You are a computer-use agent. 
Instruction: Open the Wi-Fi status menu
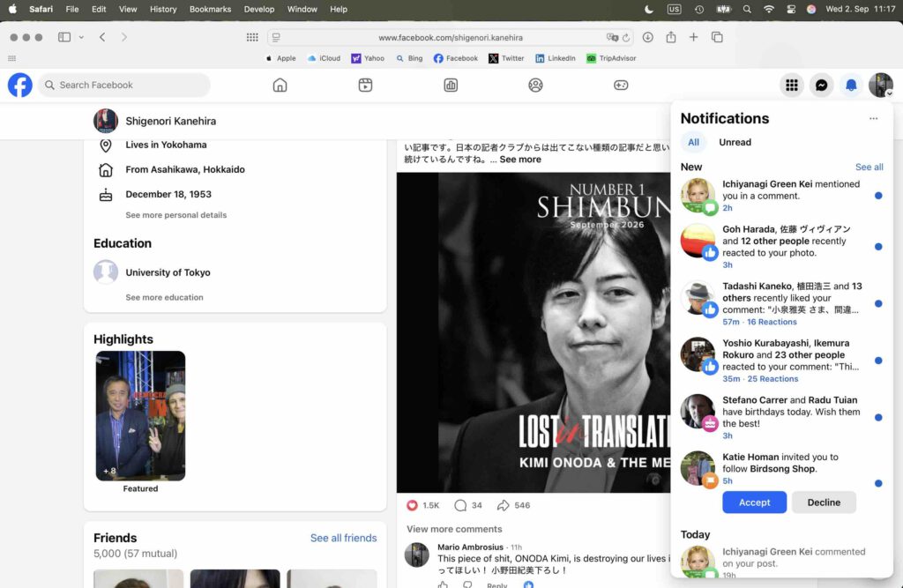pos(769,9)
